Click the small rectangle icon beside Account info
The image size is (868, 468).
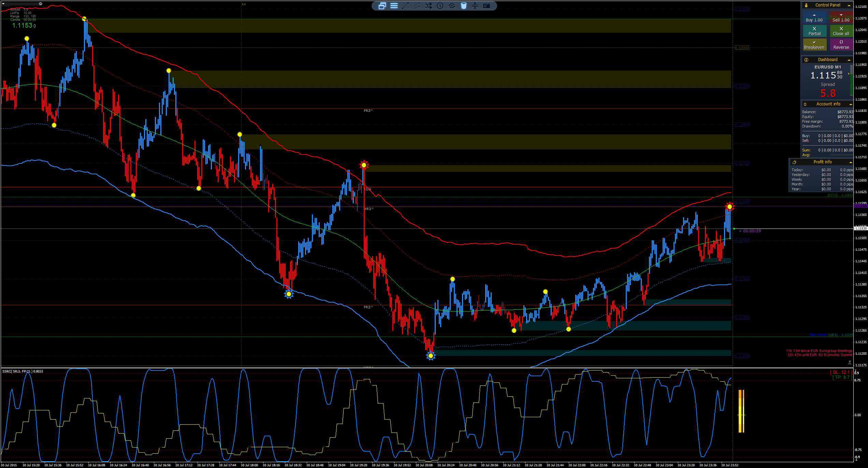click(x=805, y=104)
